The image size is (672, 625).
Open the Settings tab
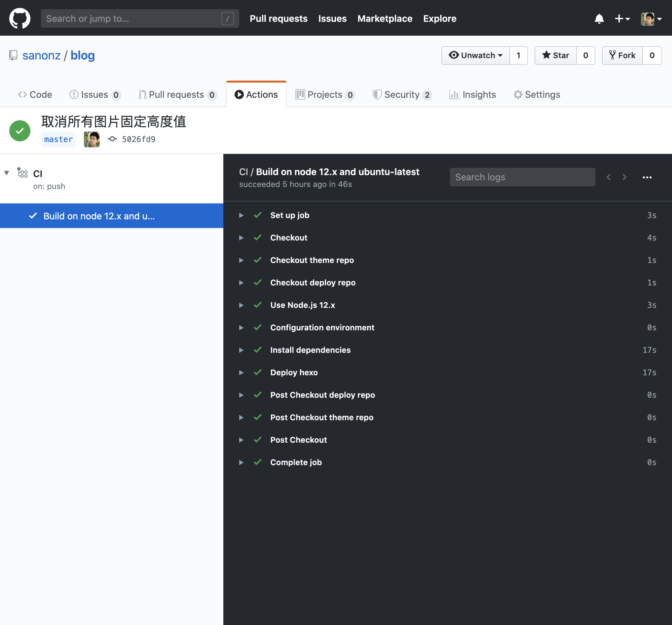537,95
